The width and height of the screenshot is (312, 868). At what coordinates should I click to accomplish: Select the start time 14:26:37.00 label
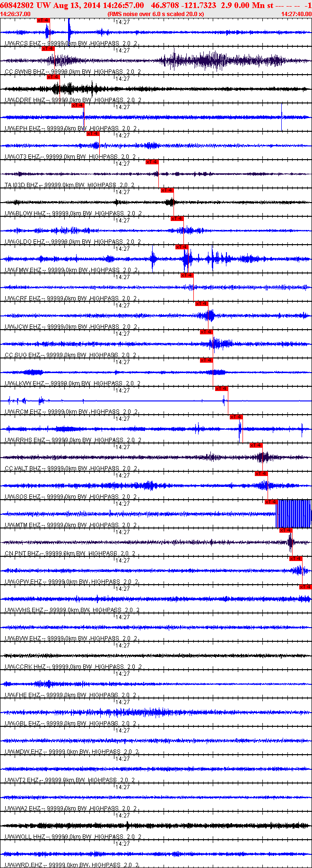tap(15, 14)
